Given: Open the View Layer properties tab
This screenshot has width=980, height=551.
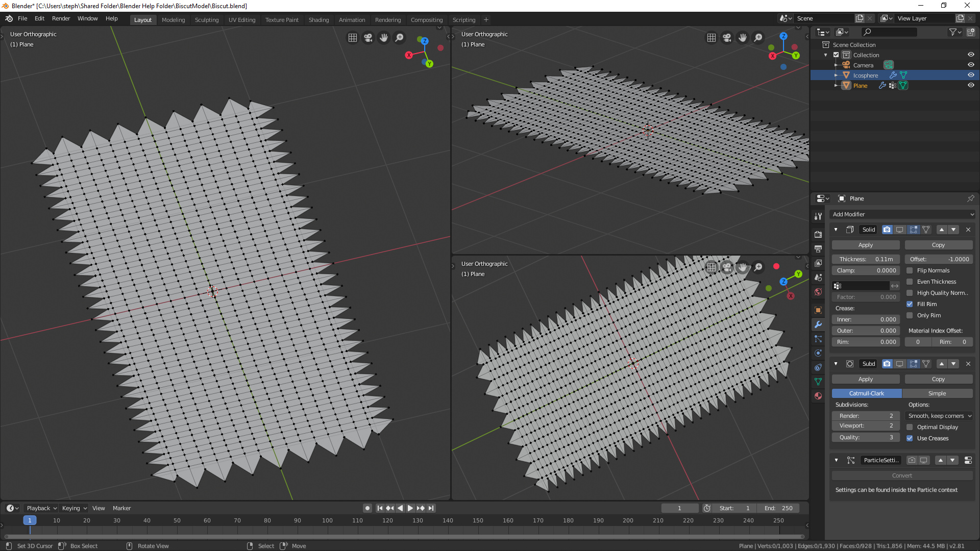Looking at the screenshot, I should point(818,263).
